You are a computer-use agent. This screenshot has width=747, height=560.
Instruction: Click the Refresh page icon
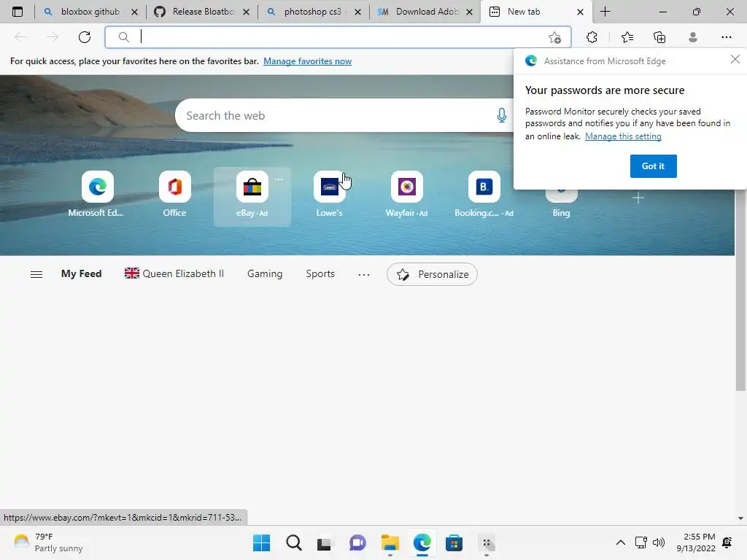tap(85, 37)
